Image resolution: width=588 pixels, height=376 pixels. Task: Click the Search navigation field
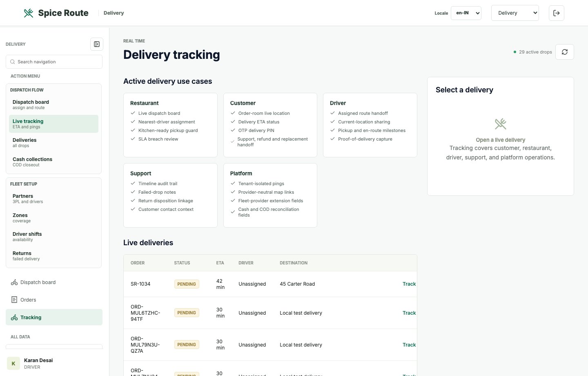[x=54, y=62]
